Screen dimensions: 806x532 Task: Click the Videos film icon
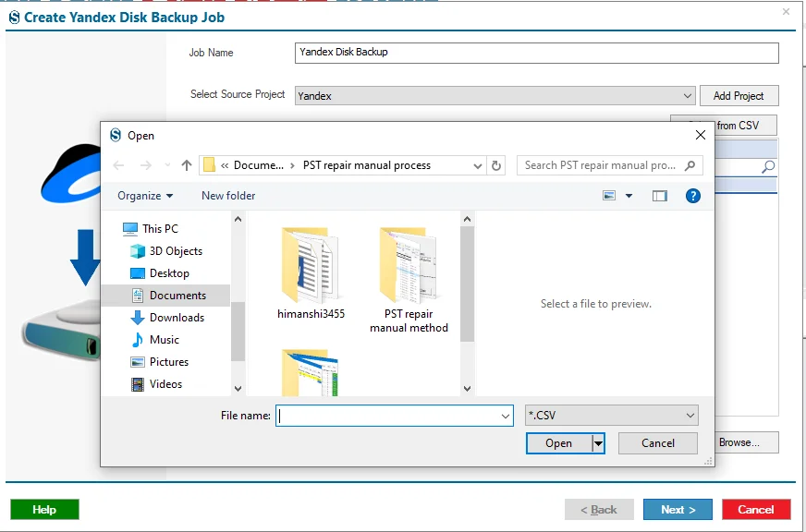(137, 383)
